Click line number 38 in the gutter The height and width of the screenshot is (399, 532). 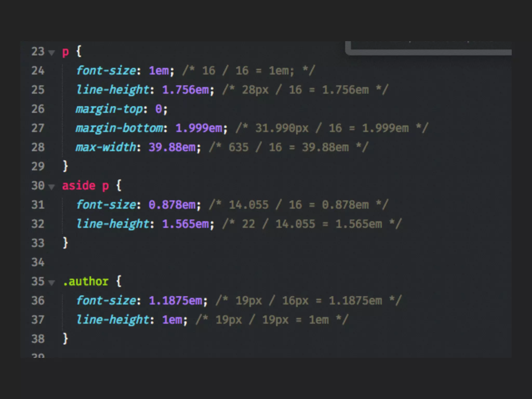coord(38,339)
